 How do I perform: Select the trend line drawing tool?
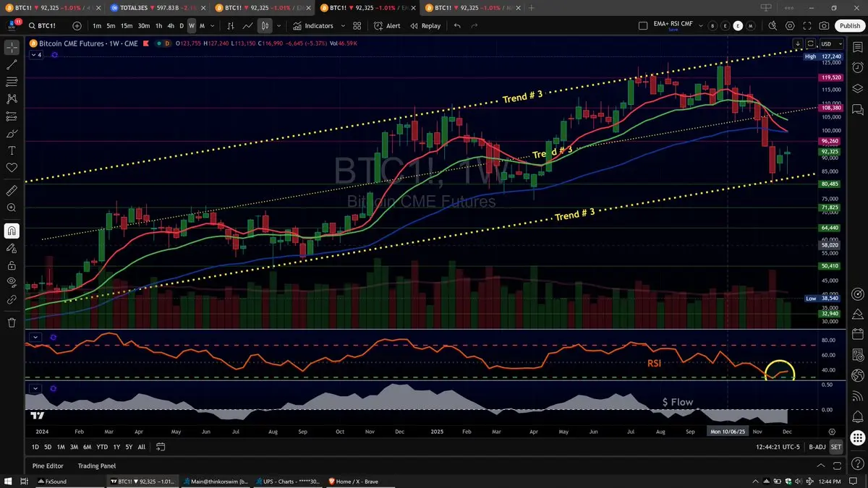coord(12,64)
